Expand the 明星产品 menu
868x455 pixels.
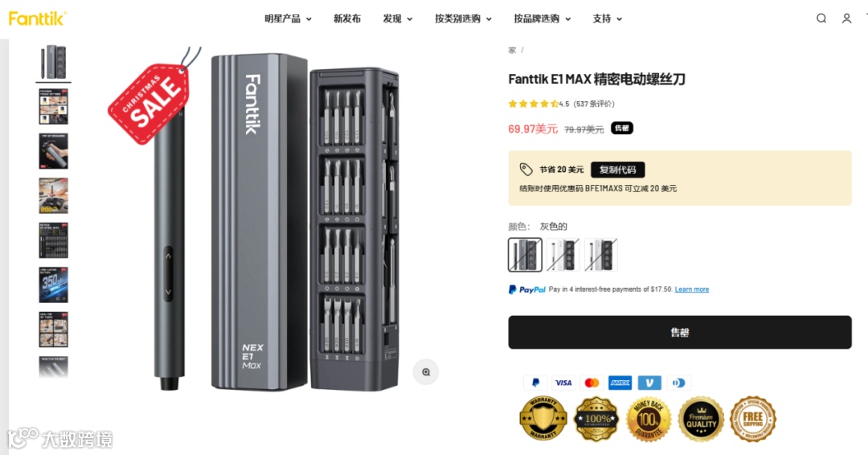tap(288, 18)
